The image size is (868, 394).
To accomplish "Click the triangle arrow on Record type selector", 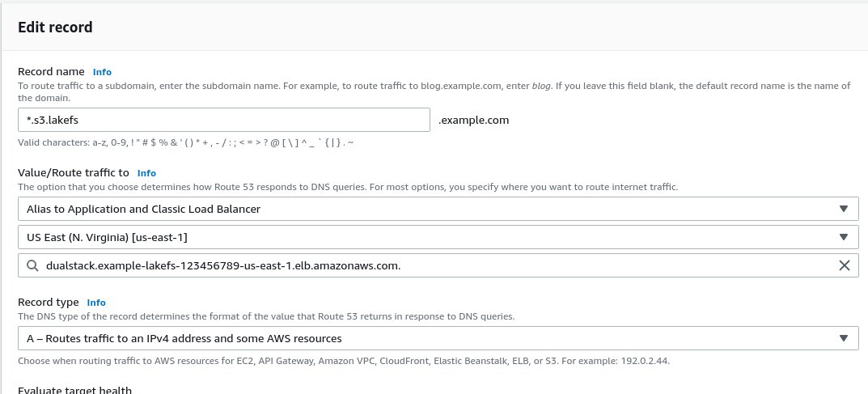I will pos(843,338).
